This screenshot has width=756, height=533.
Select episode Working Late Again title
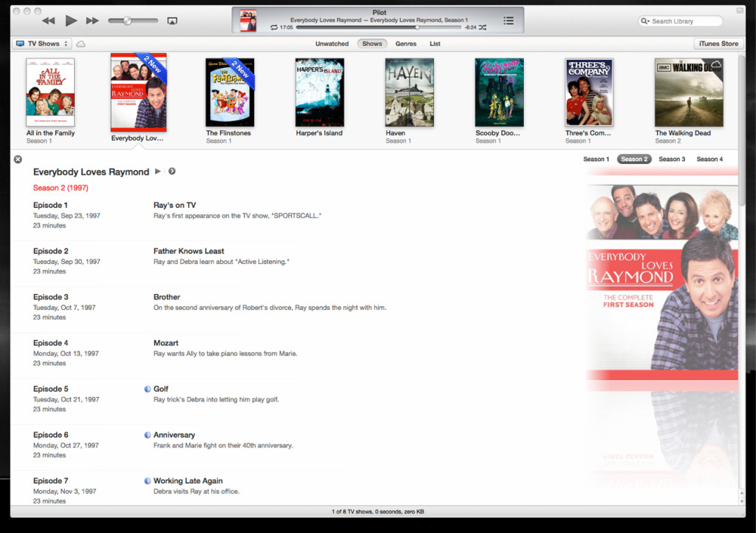click(188, 481)
